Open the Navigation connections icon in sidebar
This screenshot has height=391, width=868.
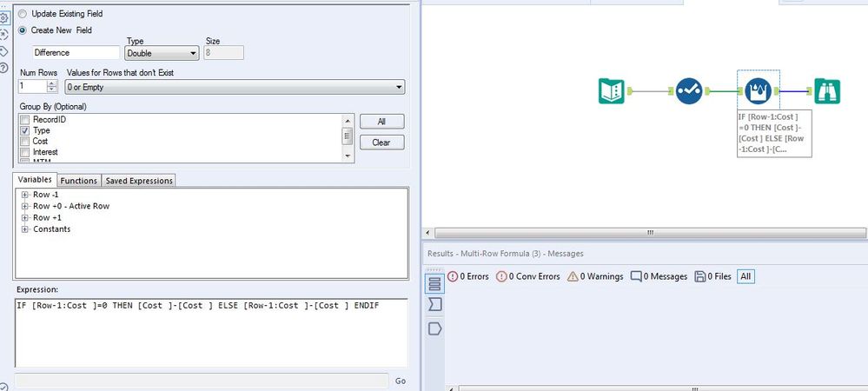pyautogui.click(x=3, y=35)
